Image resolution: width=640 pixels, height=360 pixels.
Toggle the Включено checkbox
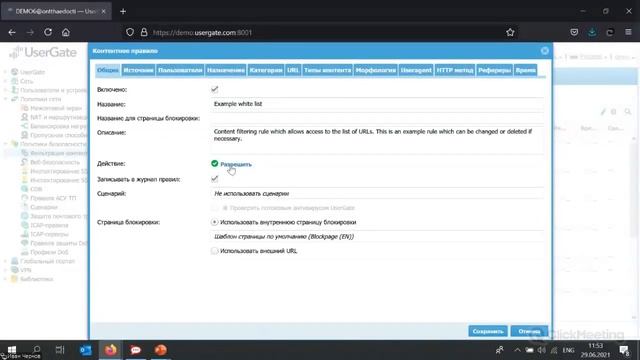[x=215, y=89]
